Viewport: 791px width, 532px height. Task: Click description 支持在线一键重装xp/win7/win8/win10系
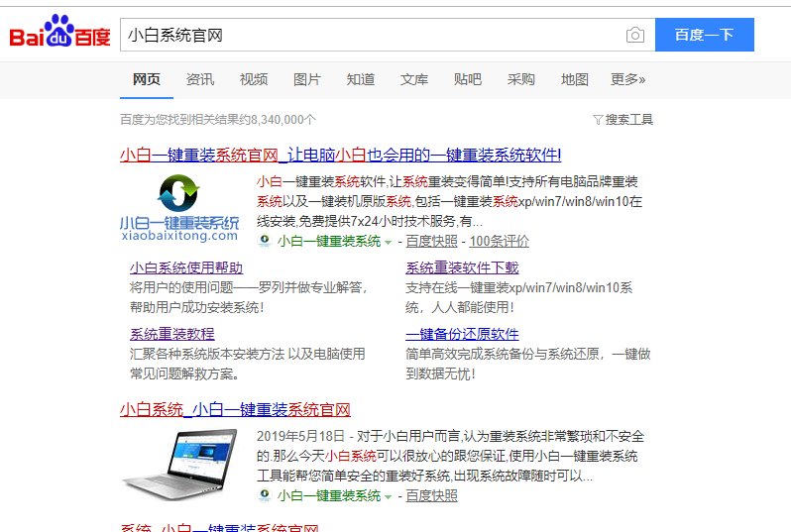coord(519,287)
